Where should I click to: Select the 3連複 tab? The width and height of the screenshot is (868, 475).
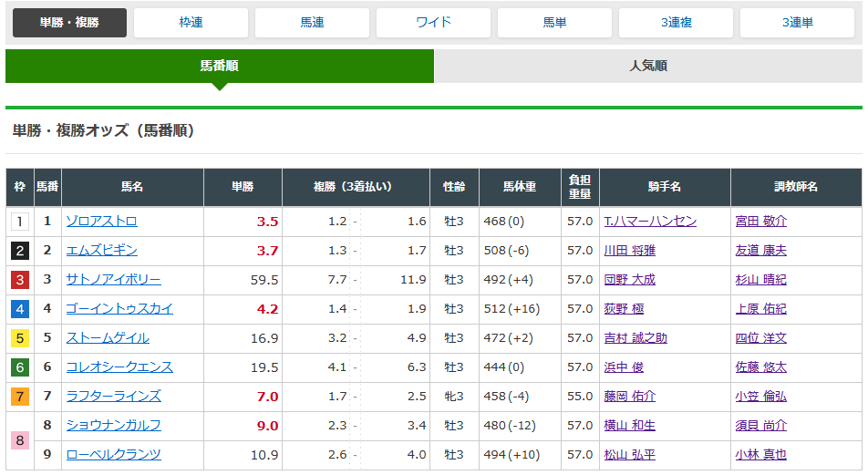[x=676, y=23]
